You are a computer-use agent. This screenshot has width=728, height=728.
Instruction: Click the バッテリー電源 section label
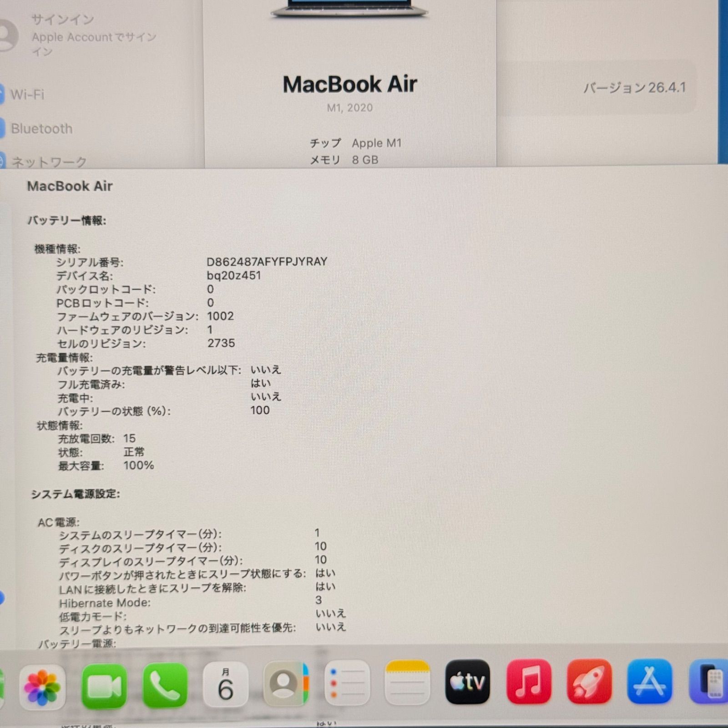77,643
